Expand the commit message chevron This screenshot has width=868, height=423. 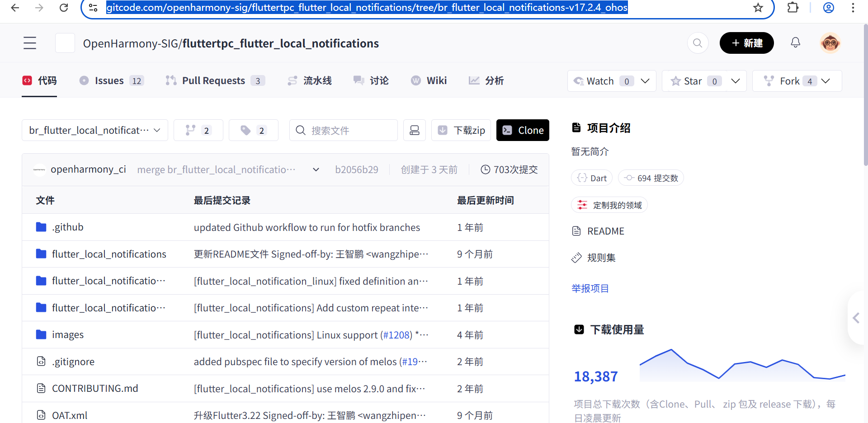(316, 169)
